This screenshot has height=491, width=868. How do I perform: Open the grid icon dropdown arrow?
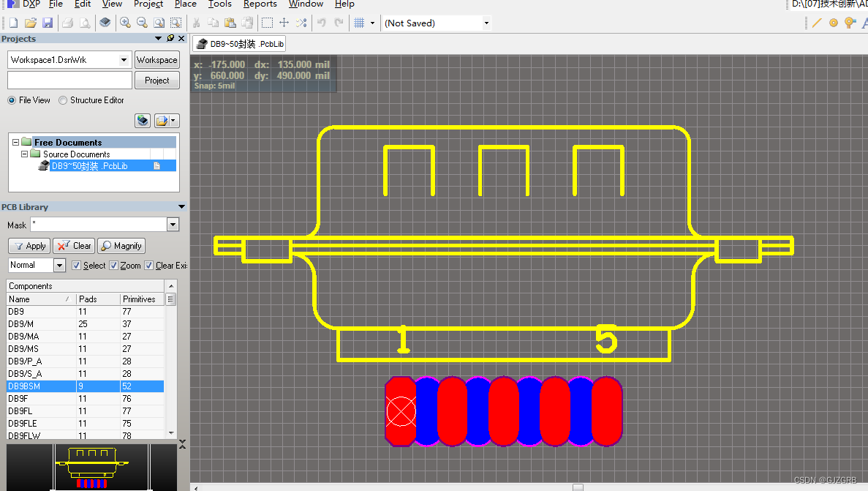372,23
